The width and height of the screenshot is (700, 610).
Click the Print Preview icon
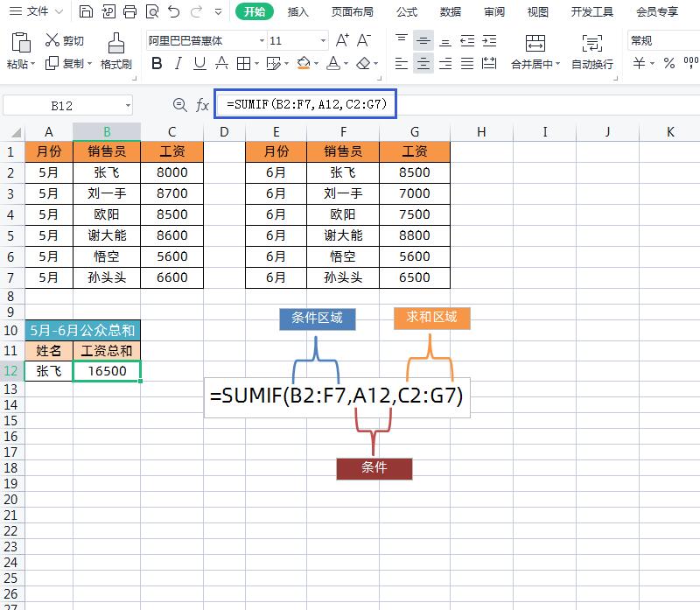(152, 11)
